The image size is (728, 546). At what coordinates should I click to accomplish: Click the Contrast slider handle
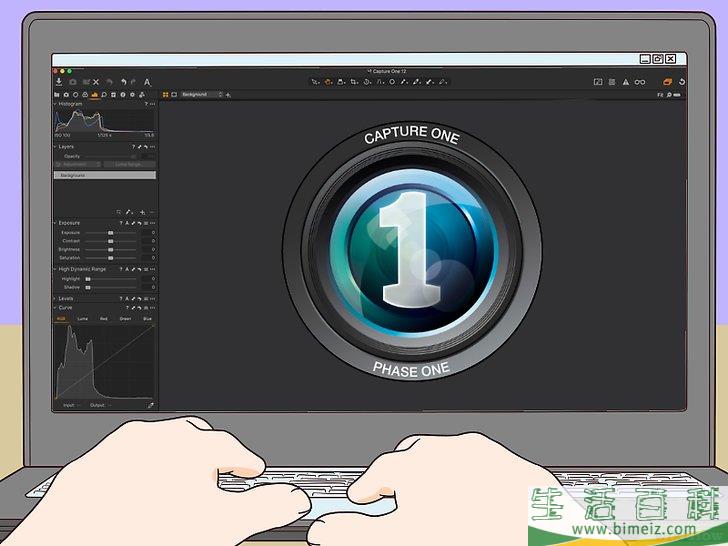[x=110, y=241]
